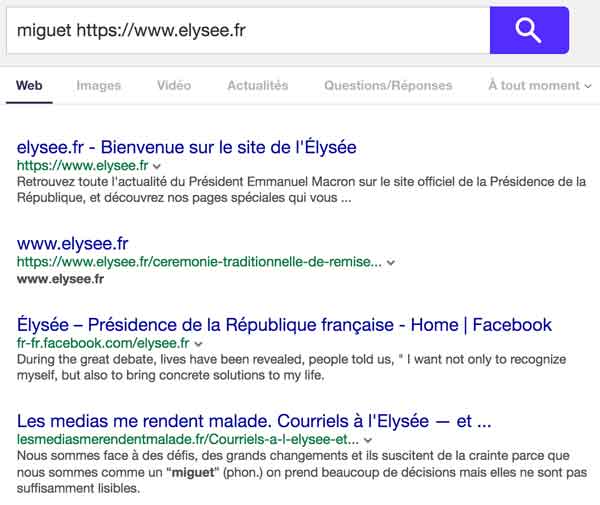Open the Vidéo tab
Image resolution: width=600 pixels, height=505 pixels.
point(174,85)
